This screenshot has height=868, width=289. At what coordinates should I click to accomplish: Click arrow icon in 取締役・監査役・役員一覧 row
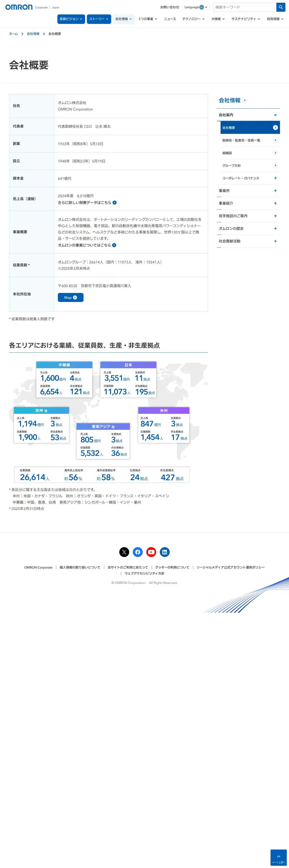coord(275,140)
